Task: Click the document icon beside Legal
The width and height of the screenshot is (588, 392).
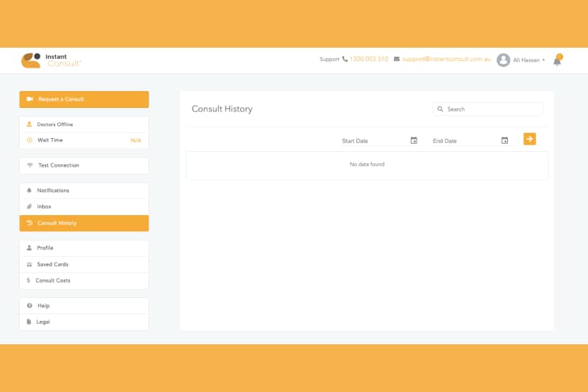Action: (x=29, y=322)
